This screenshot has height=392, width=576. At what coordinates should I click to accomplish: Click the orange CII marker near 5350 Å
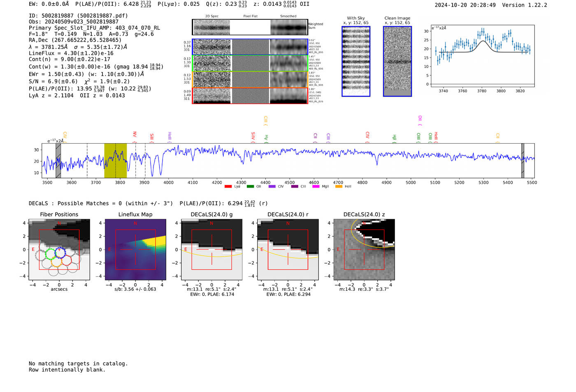pyautogui.click(x=497, y=136)
